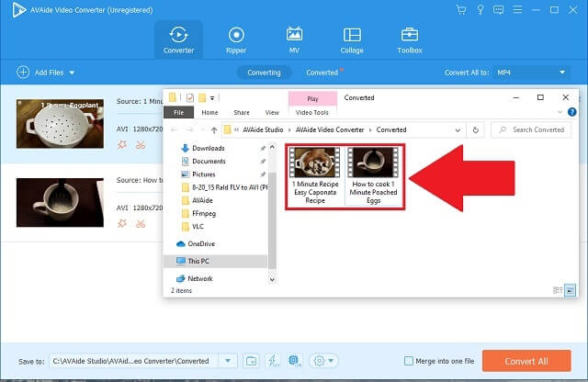Expand the Convert All to MP4 dropdown
588x382 pixels.
(563, 72)
